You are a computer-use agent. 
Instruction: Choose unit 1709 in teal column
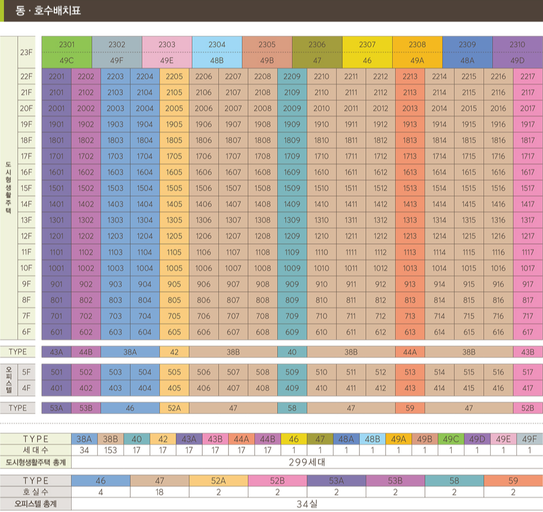[x=292, y=156]
